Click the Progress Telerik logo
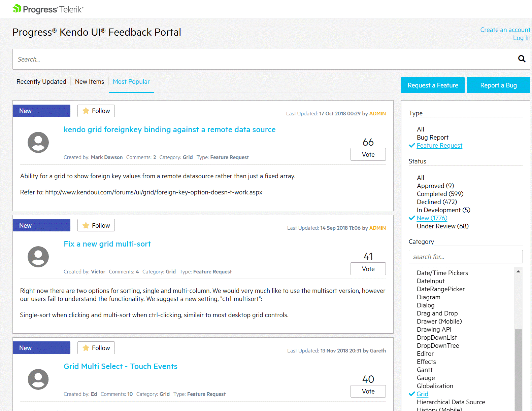 (x=48, y=9)
